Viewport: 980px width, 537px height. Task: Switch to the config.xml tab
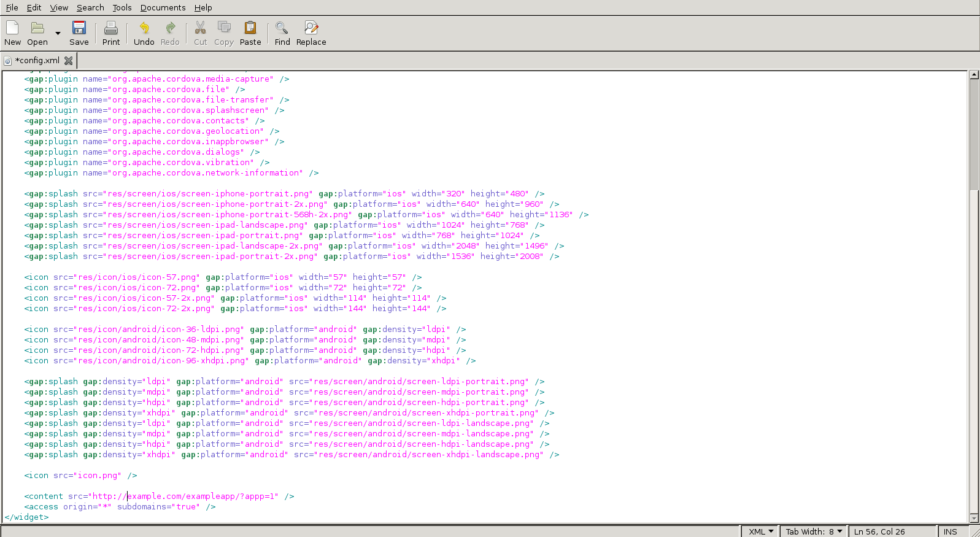point(37,60)
